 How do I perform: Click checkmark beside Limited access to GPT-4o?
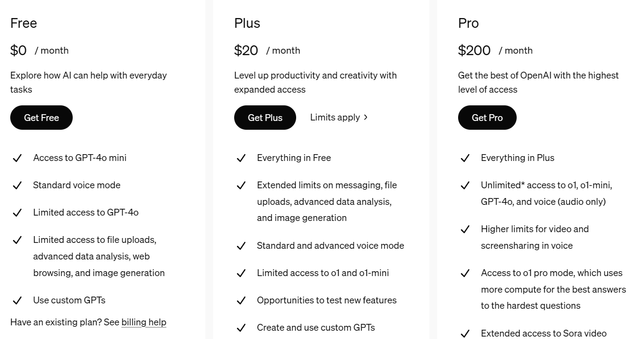(17, 213)
